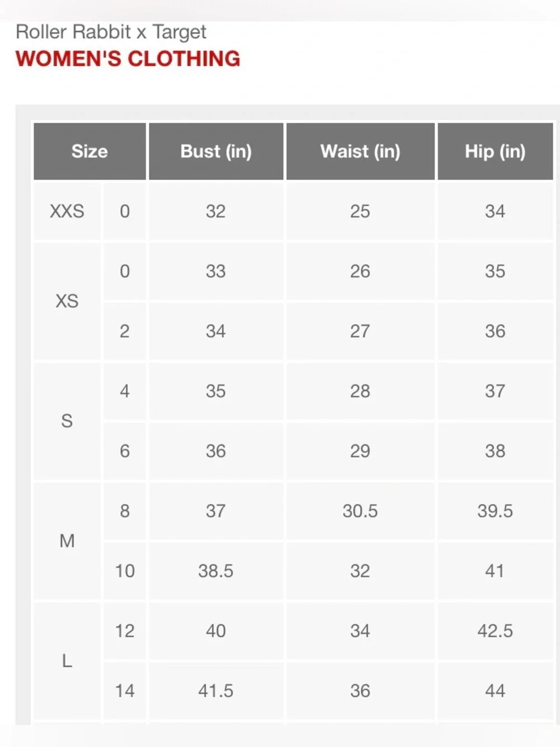
Task: Select the L size label cell
Action: [67, 661]
